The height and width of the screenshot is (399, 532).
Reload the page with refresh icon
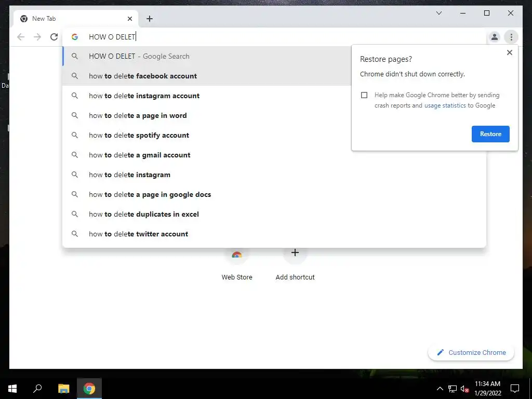click(54, 37)
